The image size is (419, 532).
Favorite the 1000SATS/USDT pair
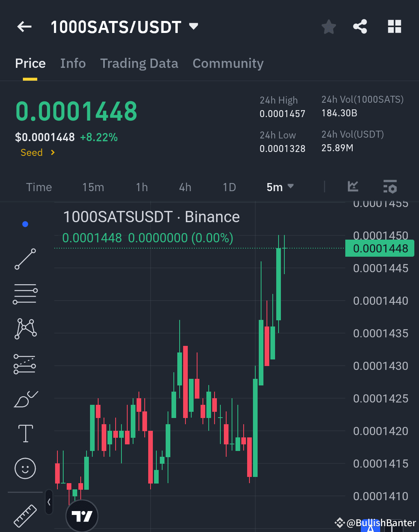coord(329,26)
